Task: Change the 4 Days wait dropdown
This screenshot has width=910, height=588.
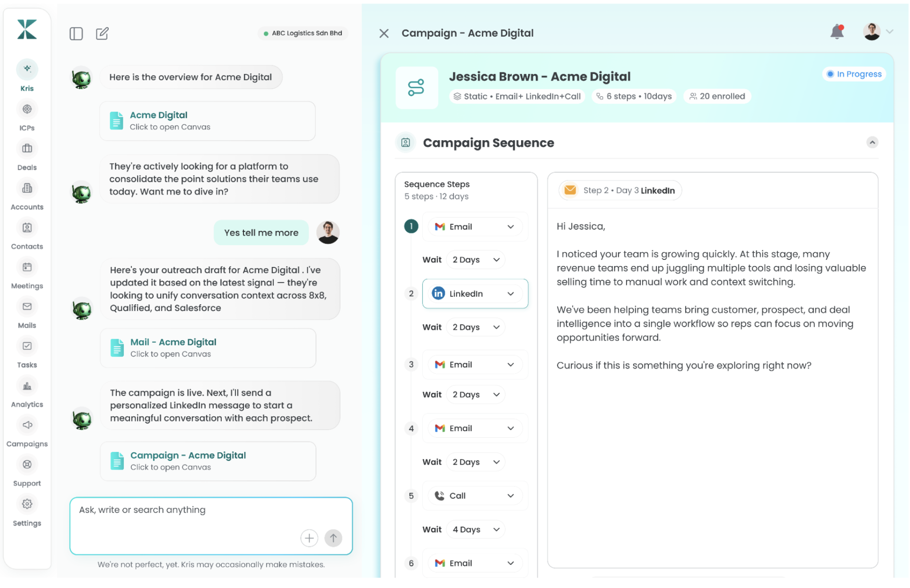Action: (476, 529)
